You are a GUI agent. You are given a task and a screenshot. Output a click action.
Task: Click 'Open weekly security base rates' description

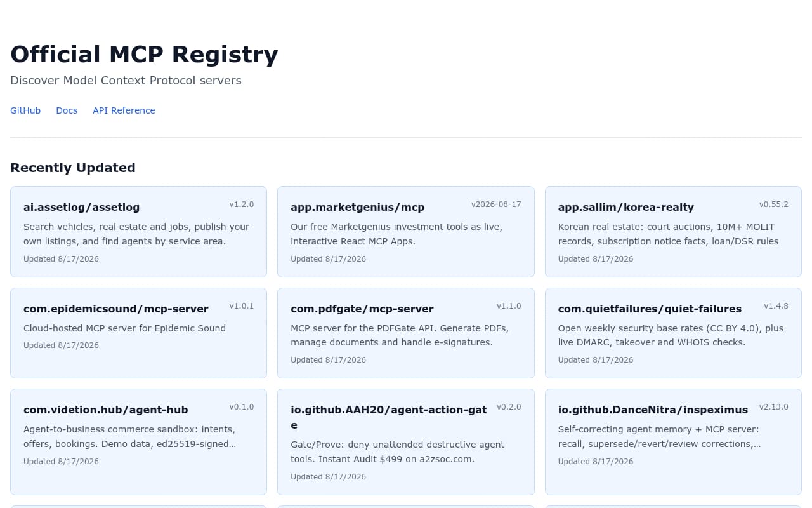click(671, 335)
